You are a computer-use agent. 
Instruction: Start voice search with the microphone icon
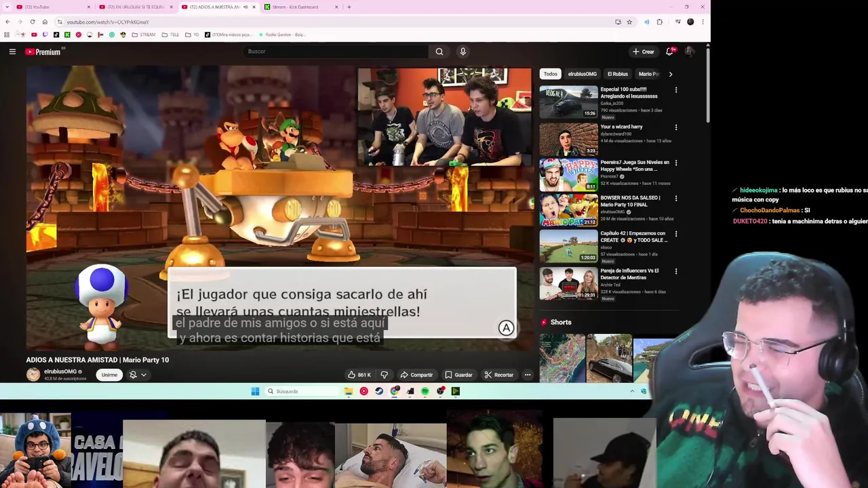pyautogui.click(x=463, y=52)
